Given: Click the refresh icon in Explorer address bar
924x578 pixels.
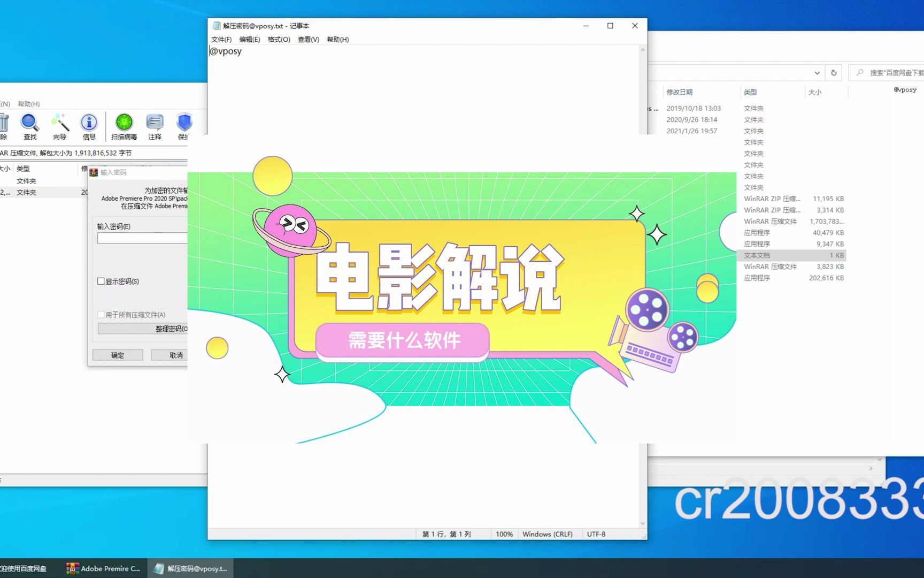Looking at the screenshot, I should pos(834,73).
